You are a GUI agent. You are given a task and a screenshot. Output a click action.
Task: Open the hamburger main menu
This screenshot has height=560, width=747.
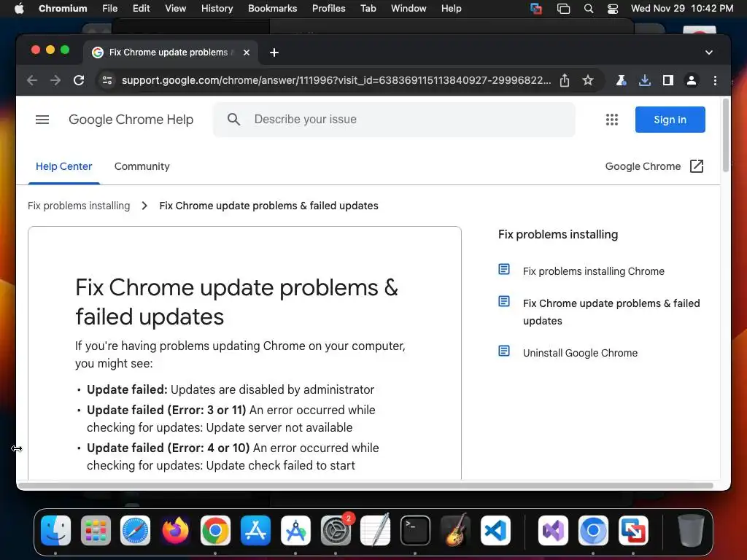click(x=42, y=120)
